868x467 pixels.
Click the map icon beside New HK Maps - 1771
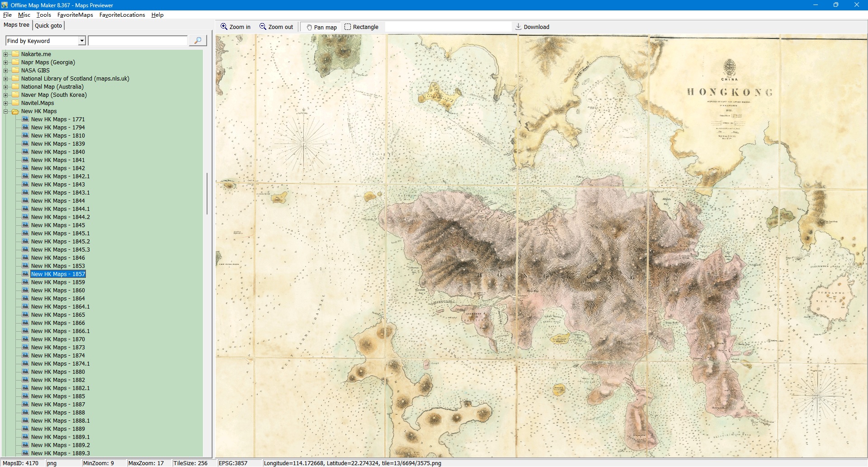(25, 119)
